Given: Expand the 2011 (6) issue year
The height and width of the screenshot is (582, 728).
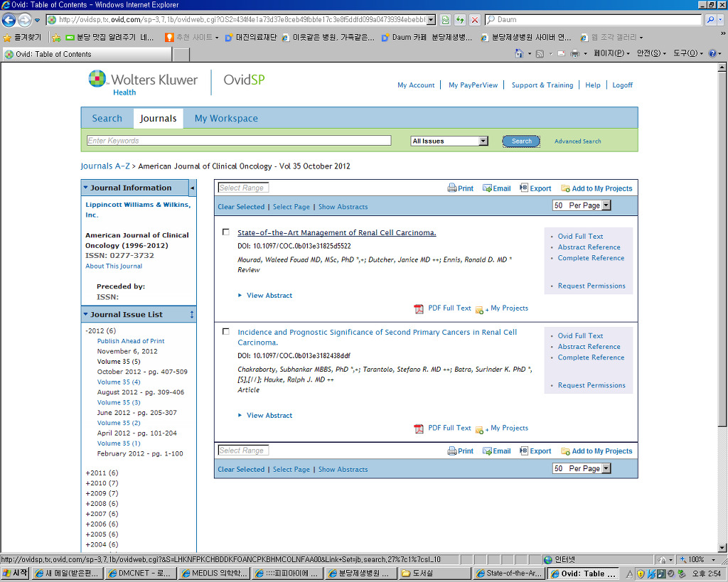Looking at the screenshot, I should [x=102, y=473].
